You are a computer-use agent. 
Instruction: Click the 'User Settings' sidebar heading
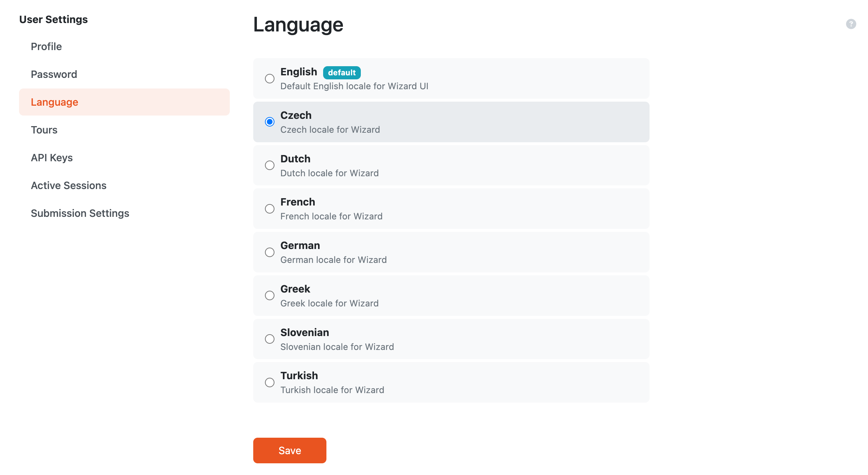point(53,19)
